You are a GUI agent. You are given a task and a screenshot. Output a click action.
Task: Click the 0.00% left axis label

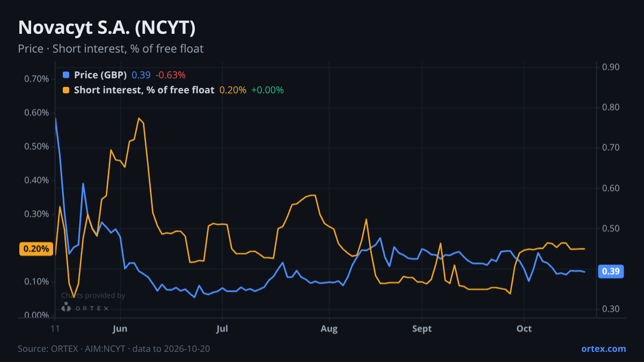36,315
